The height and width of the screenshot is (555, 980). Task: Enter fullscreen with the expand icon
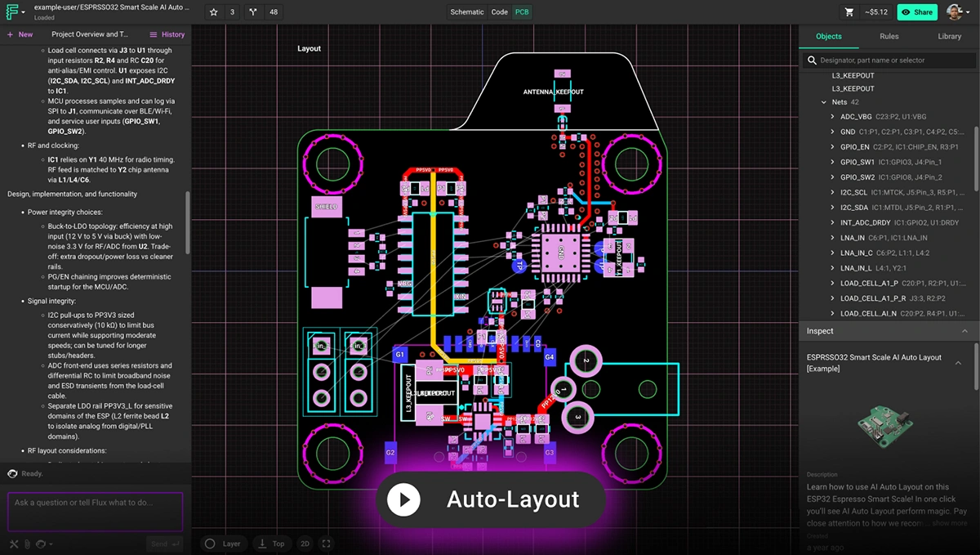tap(327, 544)
